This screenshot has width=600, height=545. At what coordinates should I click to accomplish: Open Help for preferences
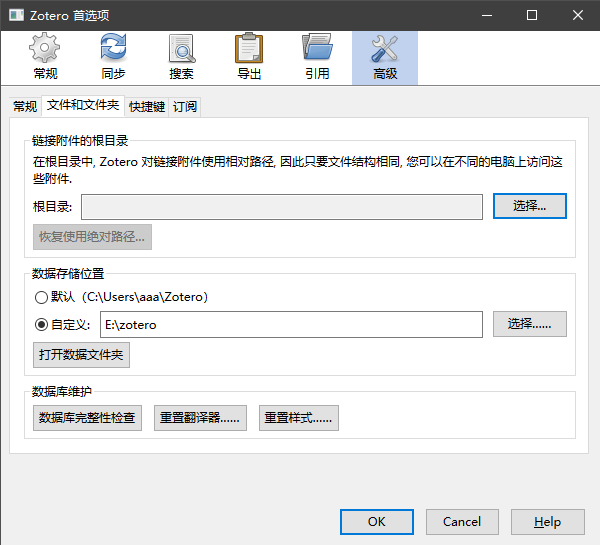pyautogui.click(x=548, y=522)
